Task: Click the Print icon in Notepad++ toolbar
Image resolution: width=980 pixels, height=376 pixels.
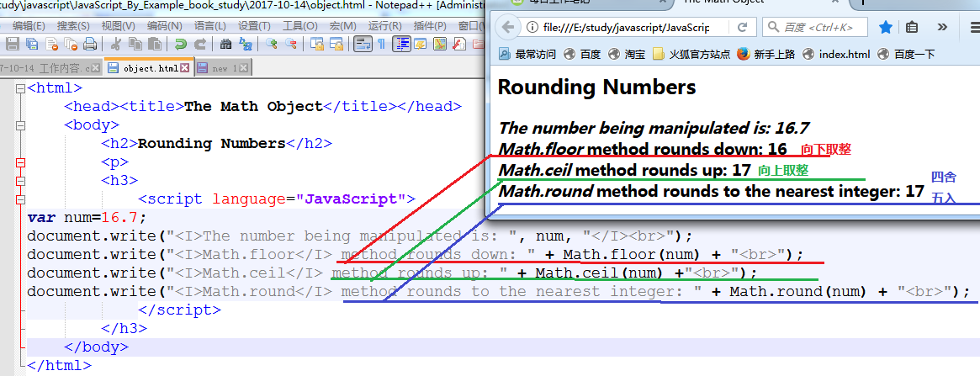Action: tap(89, 44)
